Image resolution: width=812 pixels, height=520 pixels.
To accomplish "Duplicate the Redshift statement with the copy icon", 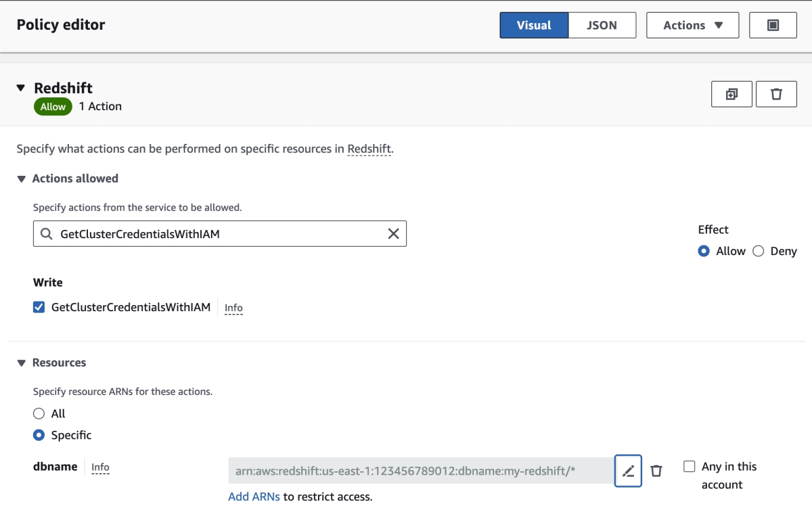I will 731,94.
